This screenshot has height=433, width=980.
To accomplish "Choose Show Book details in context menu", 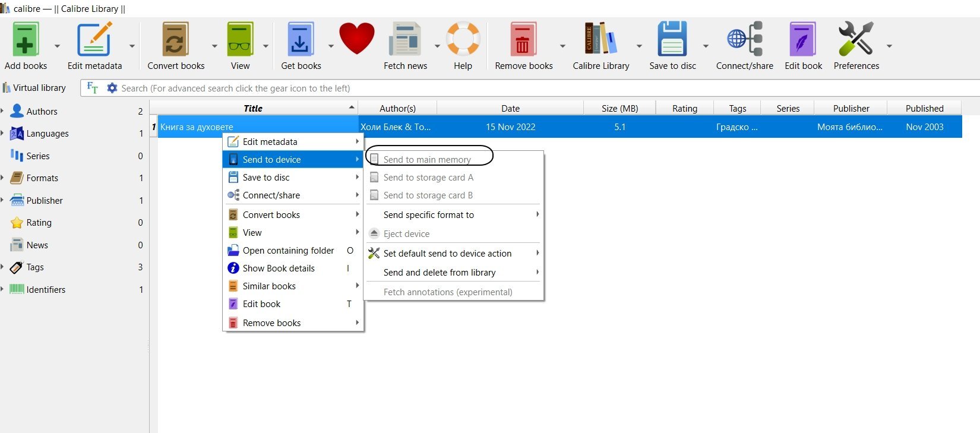I will pyautogui.click(x=293, y=268).
